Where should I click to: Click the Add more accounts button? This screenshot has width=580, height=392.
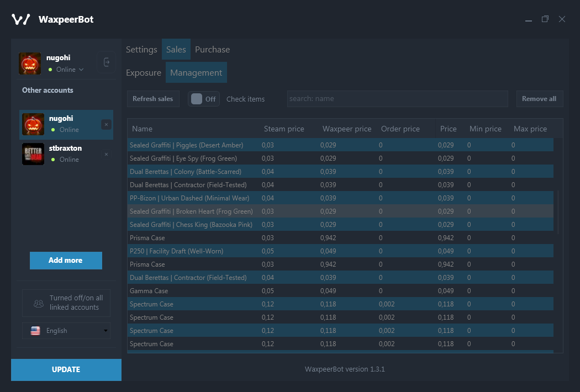pyautogui.click(x=66, y=261)
